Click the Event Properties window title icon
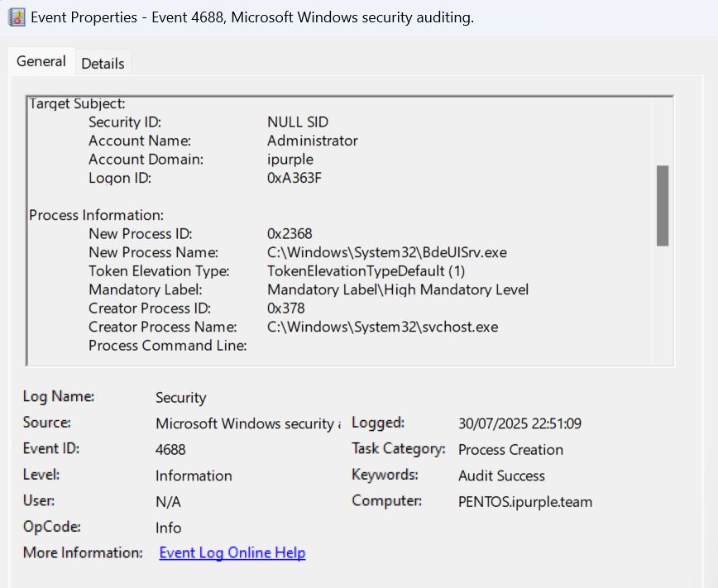The image size is (718, 588). point(17,17)
